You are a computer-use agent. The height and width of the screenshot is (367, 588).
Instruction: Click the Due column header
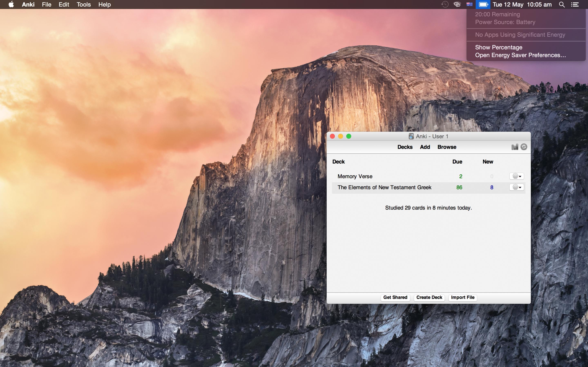[457, 162]
